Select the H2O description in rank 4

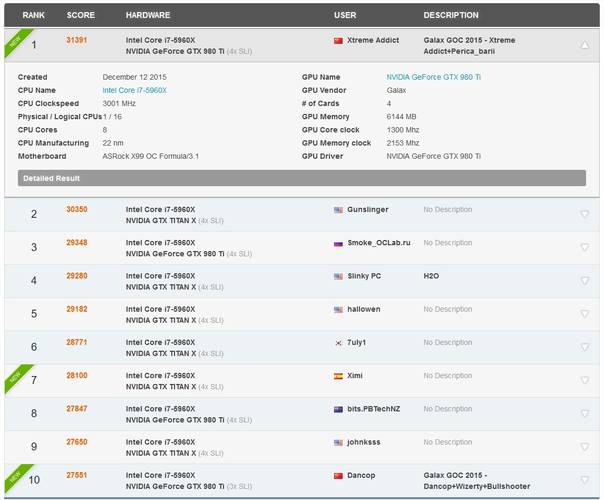(431, 276)
